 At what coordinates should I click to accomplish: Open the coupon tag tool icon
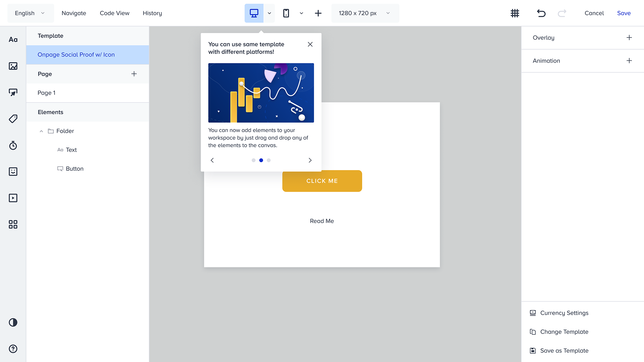point(13,119)
